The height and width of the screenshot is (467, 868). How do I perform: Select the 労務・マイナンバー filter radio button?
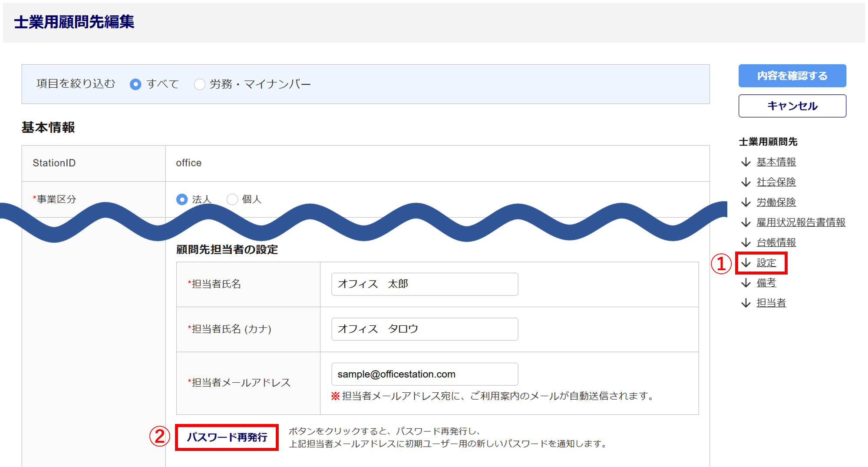pos(199,84)
